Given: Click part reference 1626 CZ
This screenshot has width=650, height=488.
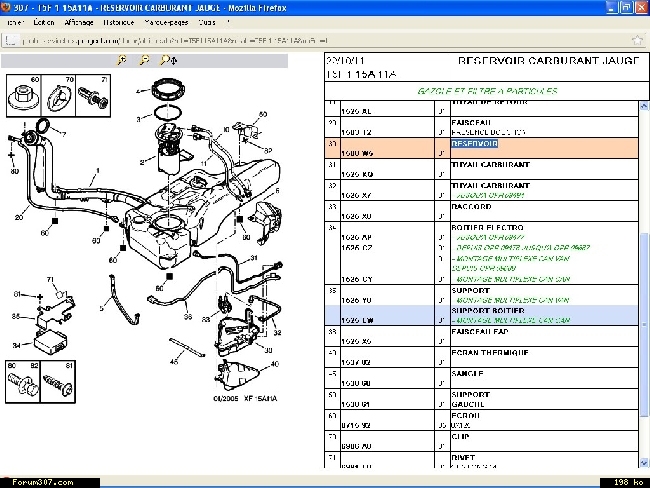Looking at the screenshot, I should (357, 248).
